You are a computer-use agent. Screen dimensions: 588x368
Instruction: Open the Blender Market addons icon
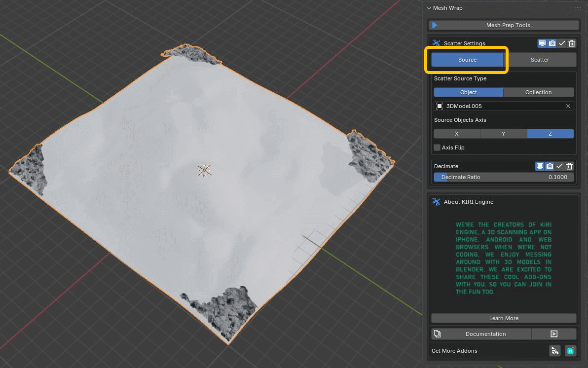click(571, 351)
